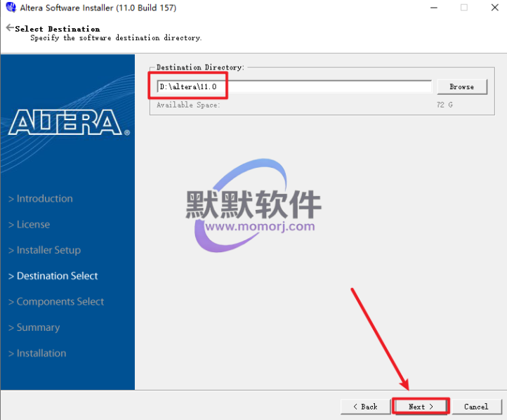
Task: Select the Installer Setup step
Action: coord(45,250)
